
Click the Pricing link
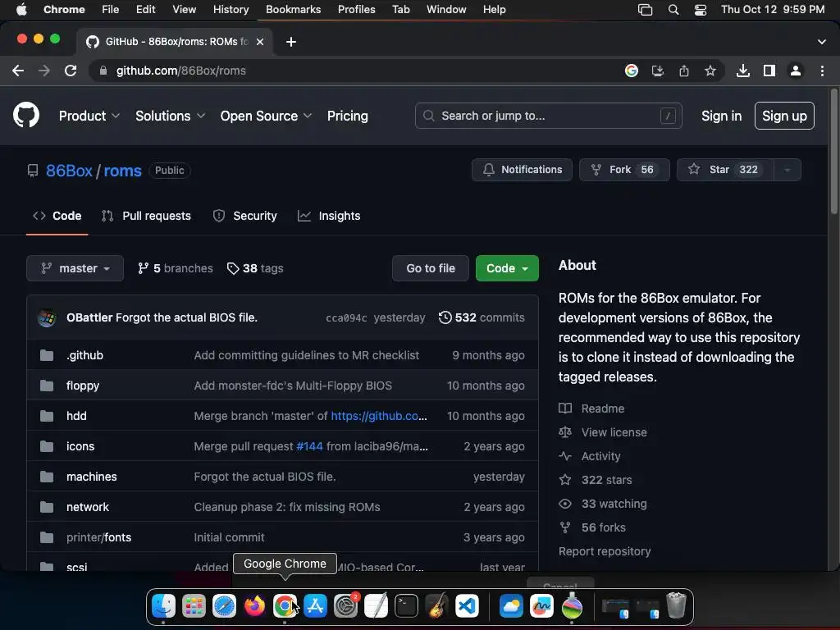[347, 116]
